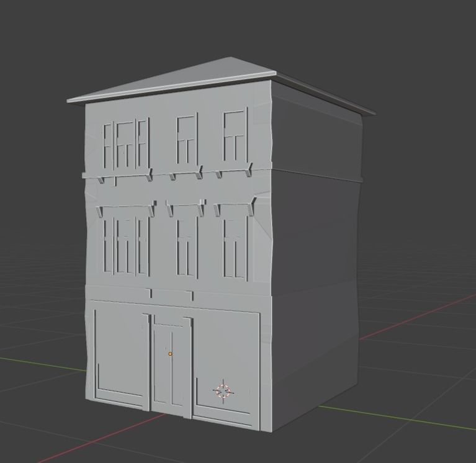Click the red-white 3D cursor crosshair
This screenshot has height=463, width=476.
(x=223, y=392)
